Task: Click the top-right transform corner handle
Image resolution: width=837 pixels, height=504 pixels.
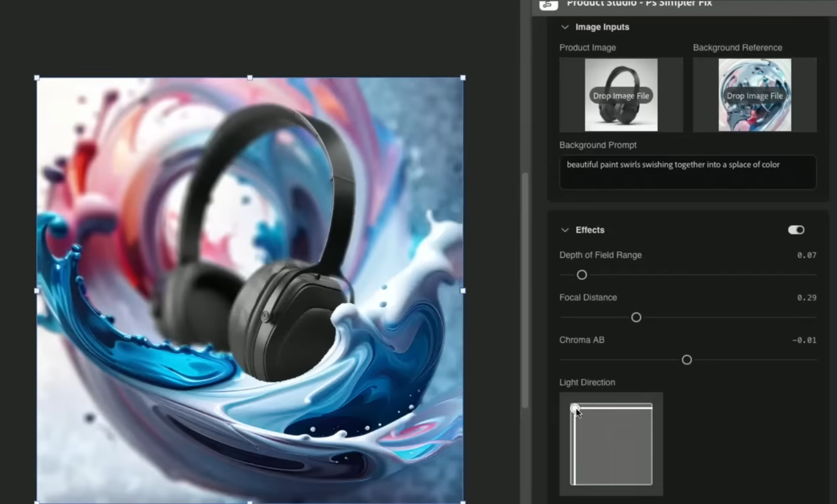Action: click(x=463, y=78)
